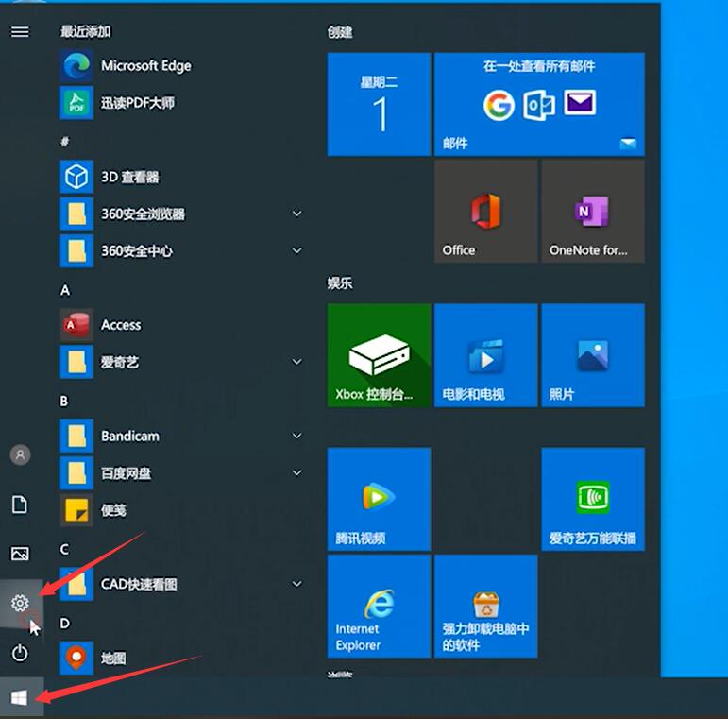Expand the 360安全中心 folder chevron
Screen dimensions: 728x719
[x=297, y=250]
